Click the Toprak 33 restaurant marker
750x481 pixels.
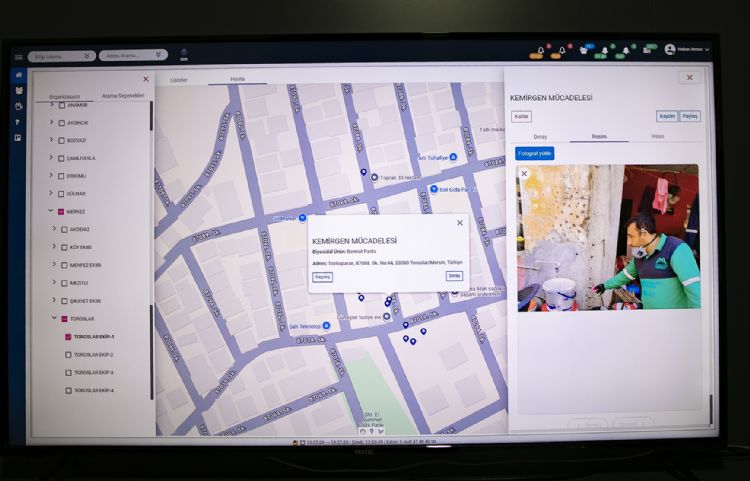pyautogui.click(x=375, y=177)
